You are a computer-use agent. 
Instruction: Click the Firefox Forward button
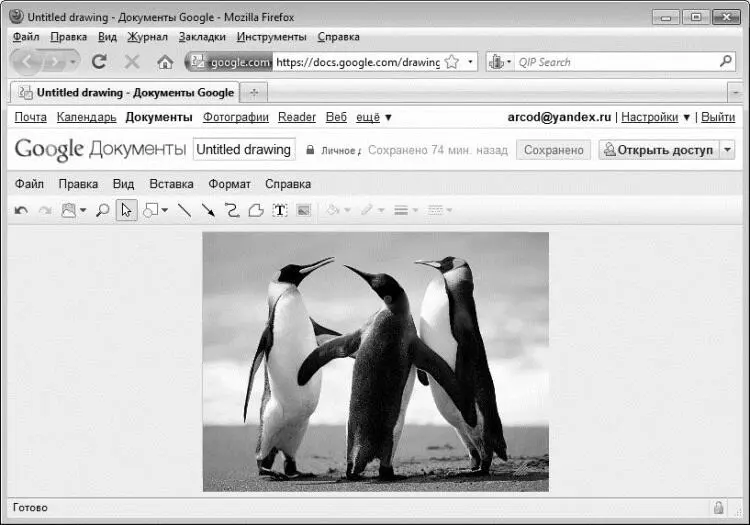coord(55,62)
